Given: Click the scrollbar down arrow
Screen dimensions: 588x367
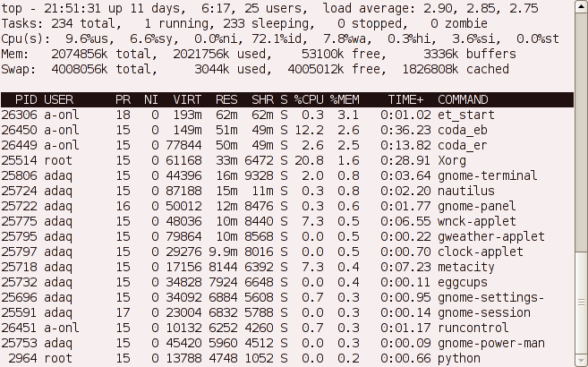Looking at the screenshot, I should [x=581, y=359].
